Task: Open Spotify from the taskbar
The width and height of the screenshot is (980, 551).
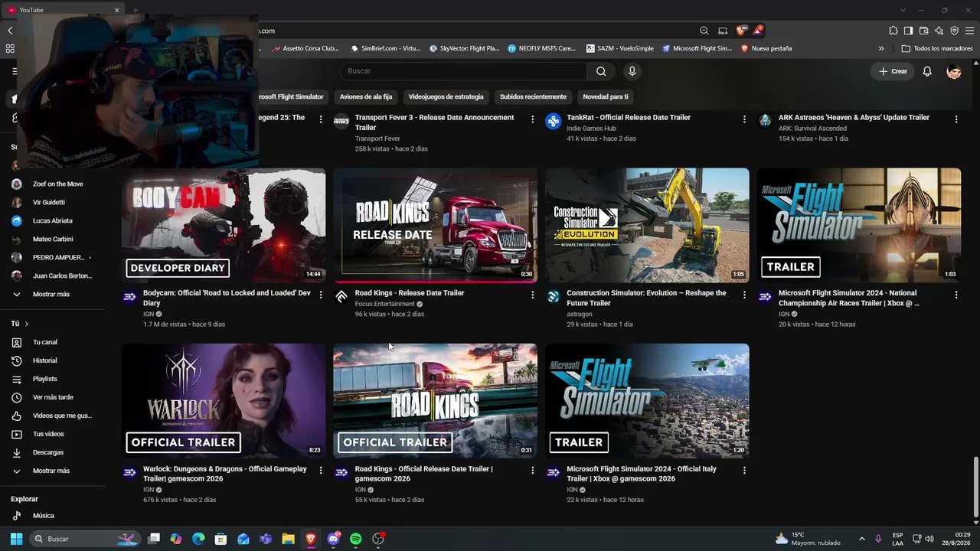Action: coord(355,539)
